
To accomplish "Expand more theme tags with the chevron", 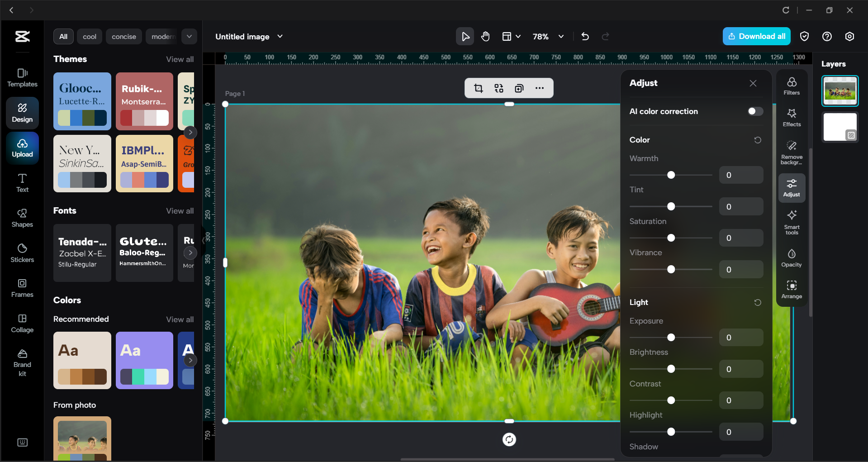I will (189, 36).
